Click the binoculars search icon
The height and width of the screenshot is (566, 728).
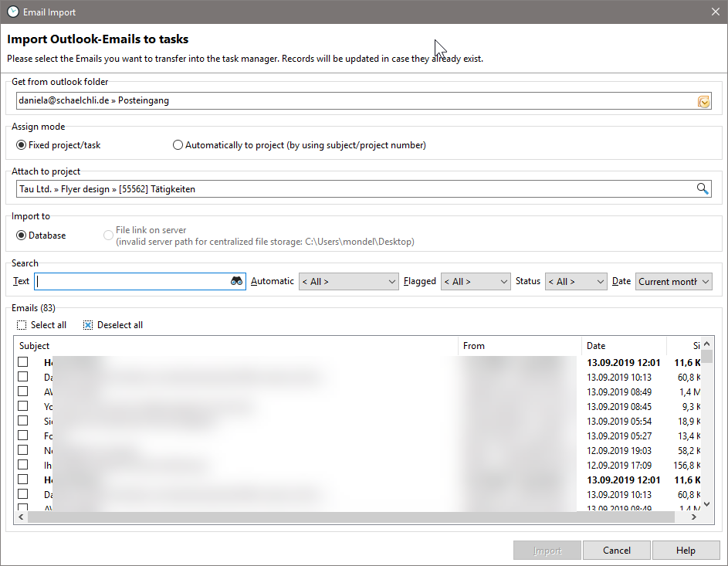[x=236, y=281]
